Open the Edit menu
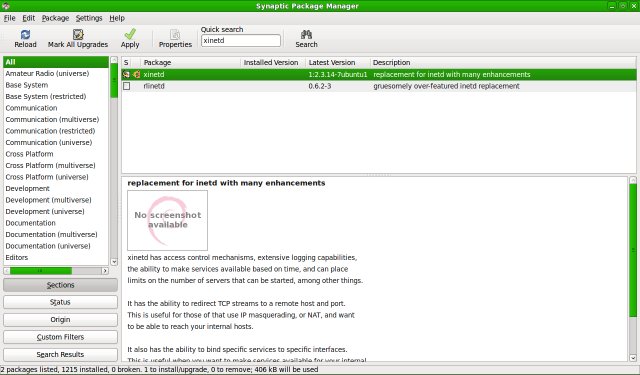This screenshot has width=640, height=375. click(x=29, y=18)
